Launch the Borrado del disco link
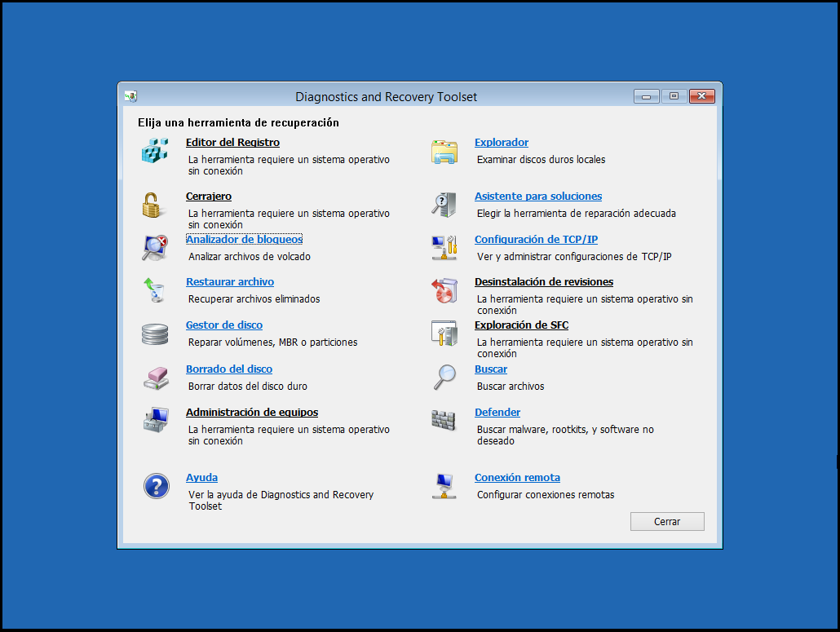Screen dimensions: 840x632 pos(228,369)
